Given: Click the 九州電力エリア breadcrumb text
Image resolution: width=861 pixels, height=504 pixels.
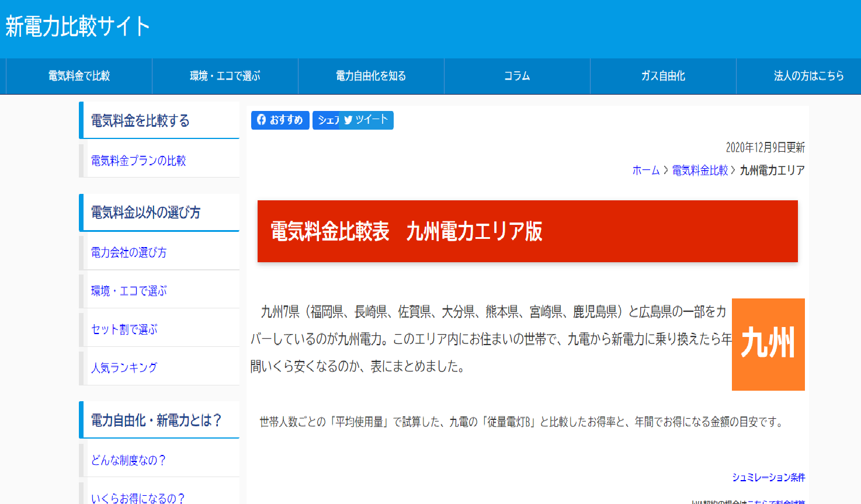Looking at the screenshot, I should coord(772,170).
